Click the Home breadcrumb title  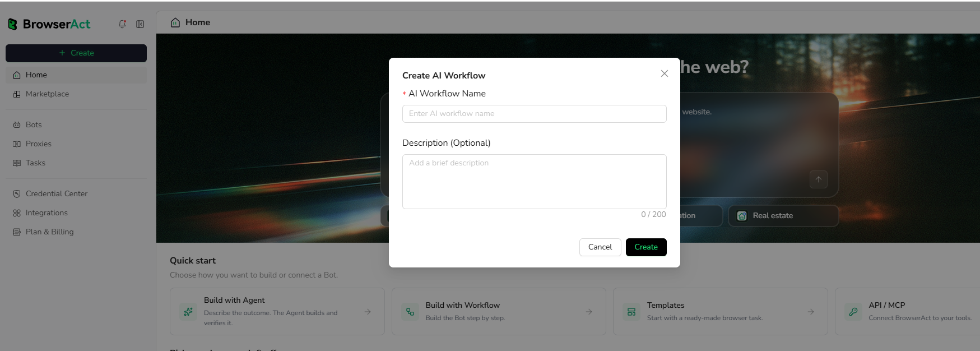pyautogui.click(x=198, y=22)
